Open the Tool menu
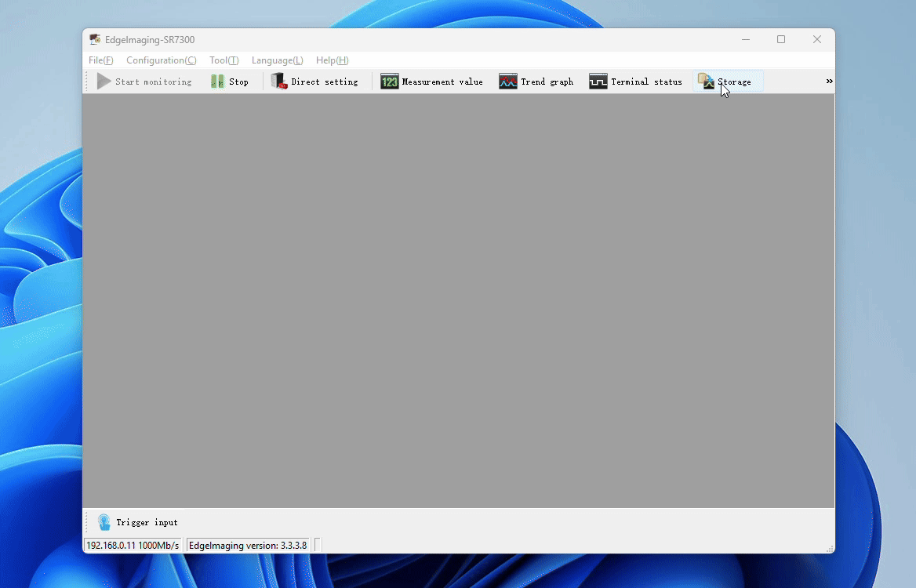The height and width of the screenshot is (588, 916). [x=224, y=60]
